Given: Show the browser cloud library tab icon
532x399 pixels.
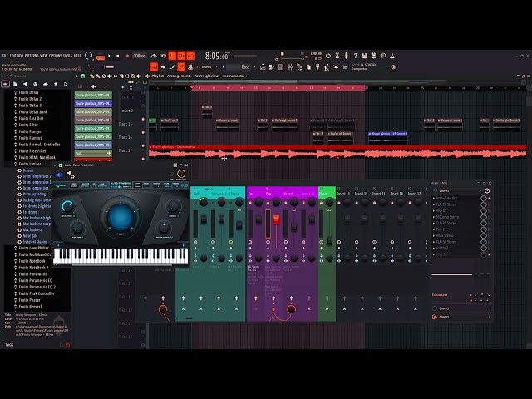Looking at the screenshot, I should [x=46, y=84].
